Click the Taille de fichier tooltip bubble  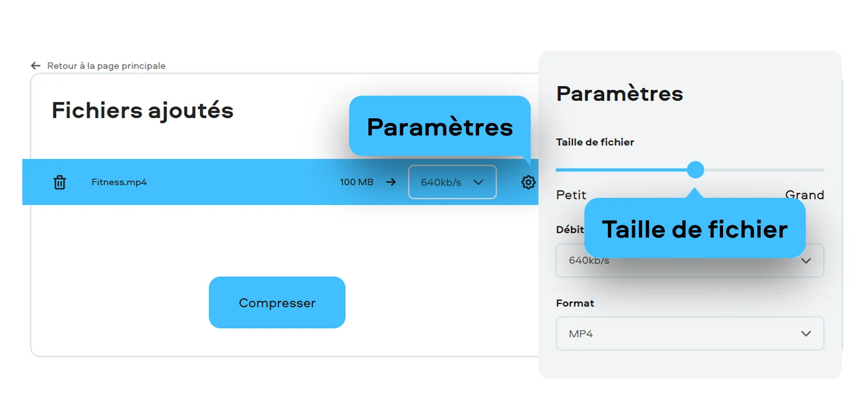point(695,229)
